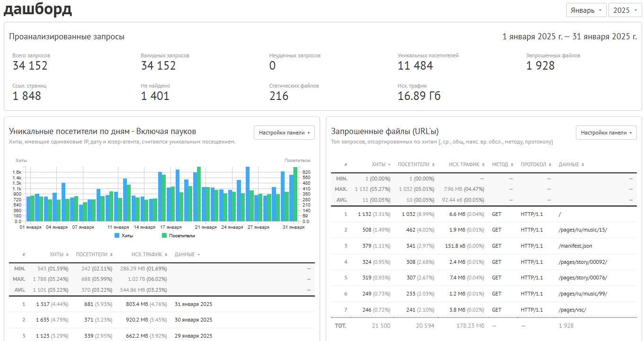Viewport: 644px width, 341px height.
Task: Click the tallest green bar in the chart
Action: 199,194
